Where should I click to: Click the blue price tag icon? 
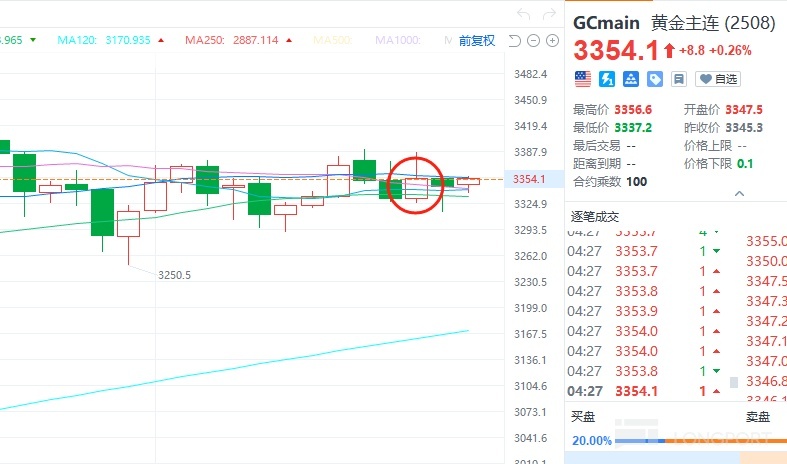click(655, 78)
